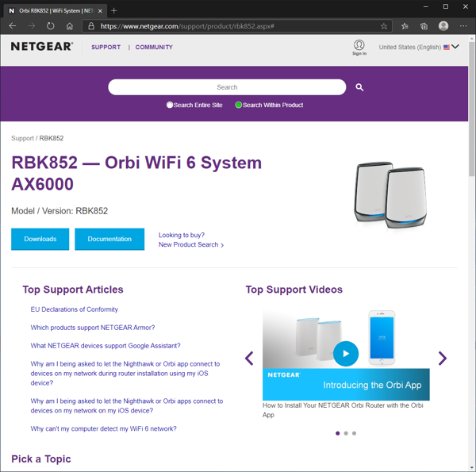Select the first video carousel dot

point(338,433)
